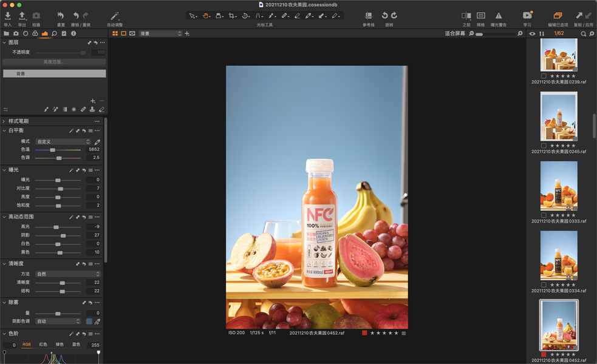Viewport: 597px width, 364px height.
Task: Open thumbnail 20211210农夫果园0245.raf
Action: point(559,116)
